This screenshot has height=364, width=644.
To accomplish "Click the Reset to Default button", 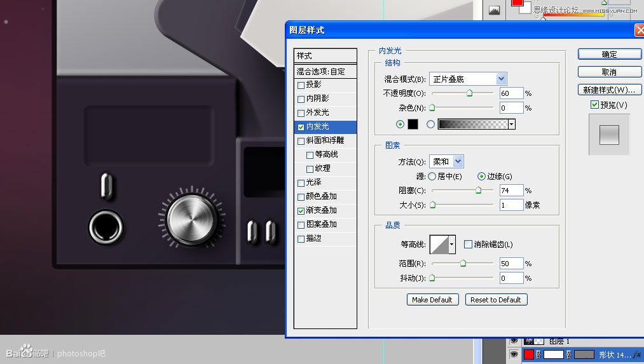I will [496, 300].
